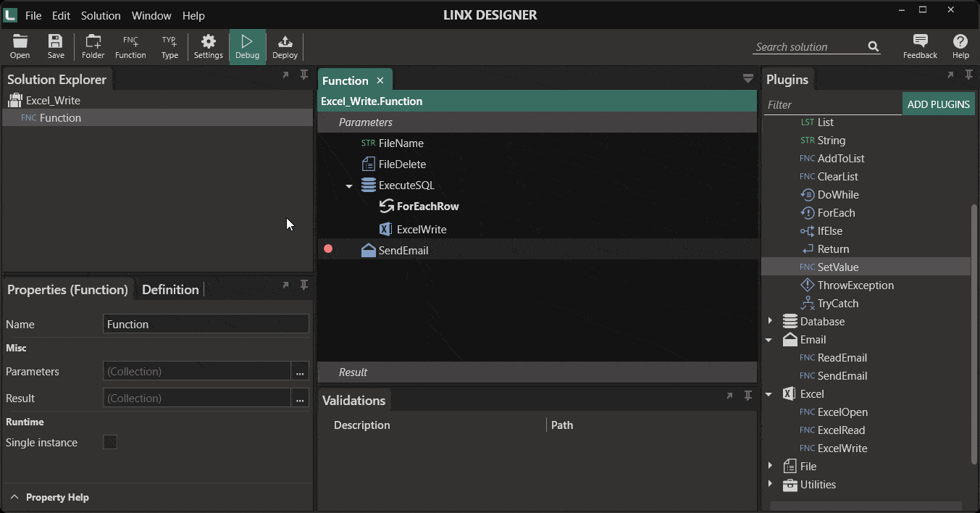The width and height of the screenshot is (980, 513).
Task: Open the Parameters collection ellipsis button
Action: tap(300, 372)
